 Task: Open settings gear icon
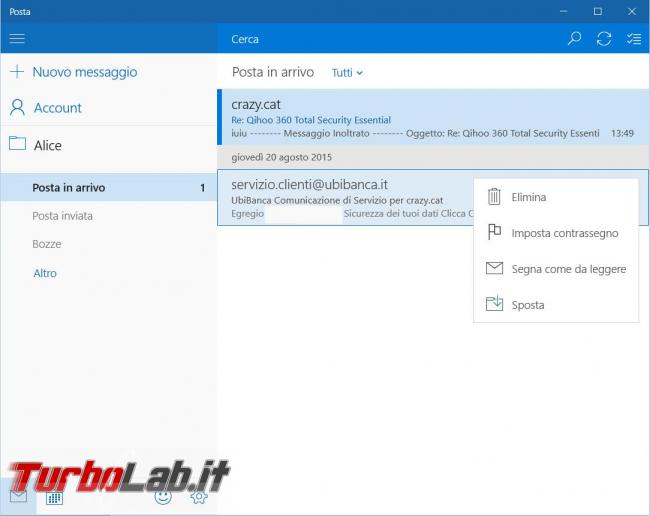[199, 497]
